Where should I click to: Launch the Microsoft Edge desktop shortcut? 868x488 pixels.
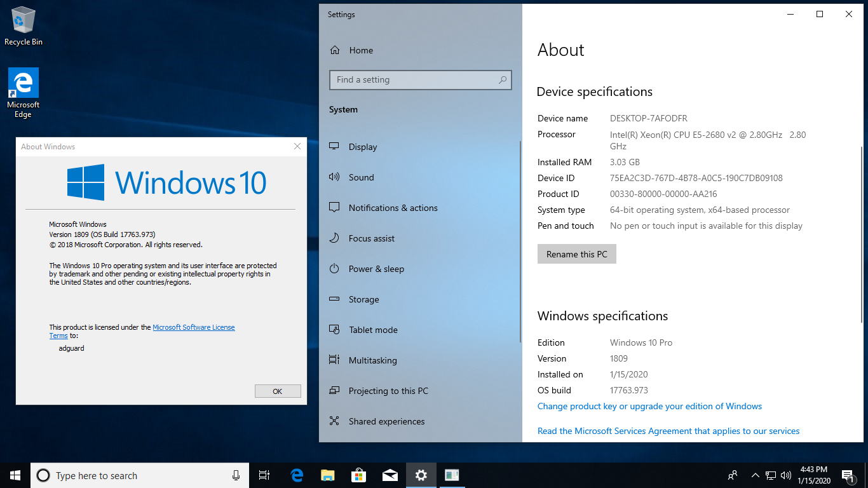pyautogui.click(x=24, y=93)
